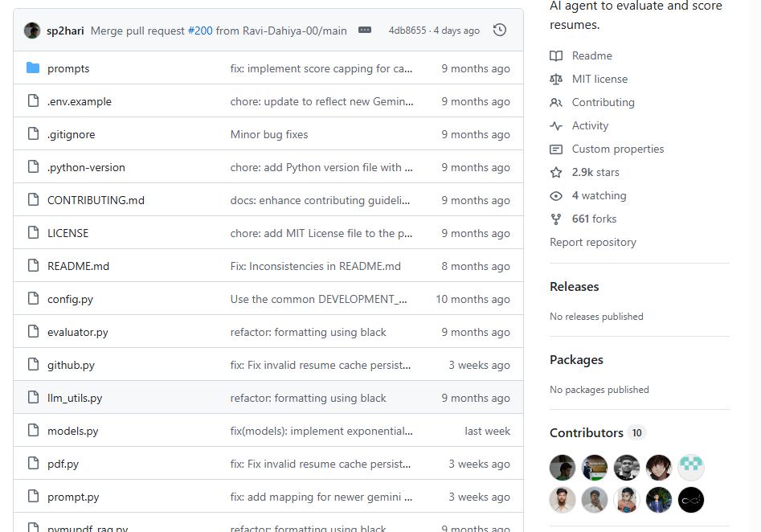Open the Packages heading link
Image resolution: width=761 pixels, height=532 pixels.
point(576,360)
